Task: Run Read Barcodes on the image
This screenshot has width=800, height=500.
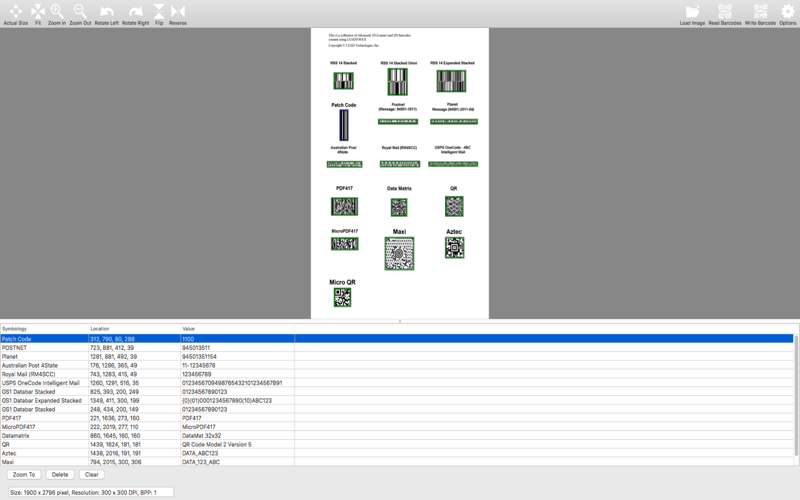Action: click(x=725, y=14)
